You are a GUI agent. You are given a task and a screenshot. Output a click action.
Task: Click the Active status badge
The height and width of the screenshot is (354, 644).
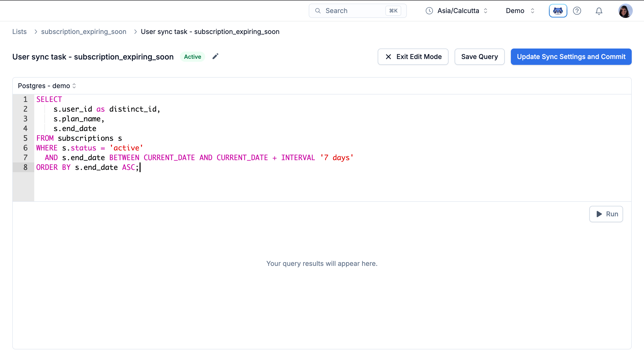(192, 57)
